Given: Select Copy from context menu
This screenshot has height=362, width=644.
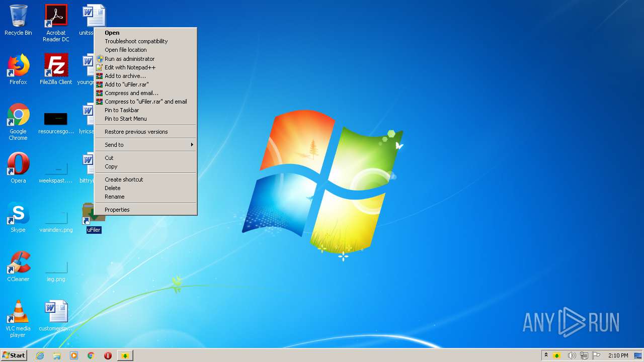Looking at the screenshot, I should 146,166.
